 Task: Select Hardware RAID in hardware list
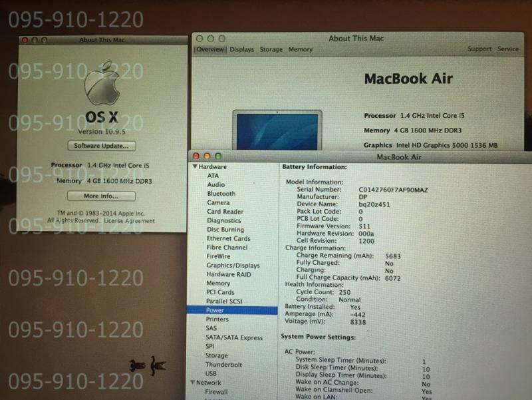pos(228,274)
